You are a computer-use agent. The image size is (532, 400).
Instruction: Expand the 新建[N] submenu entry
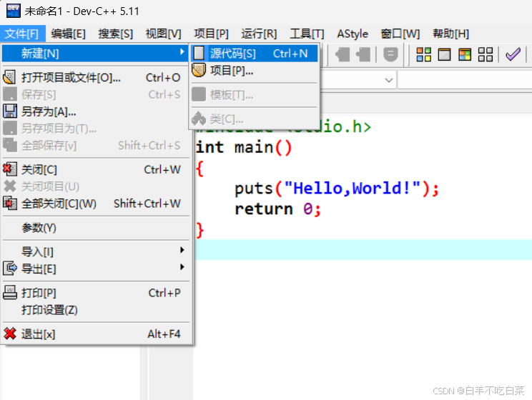95,54
